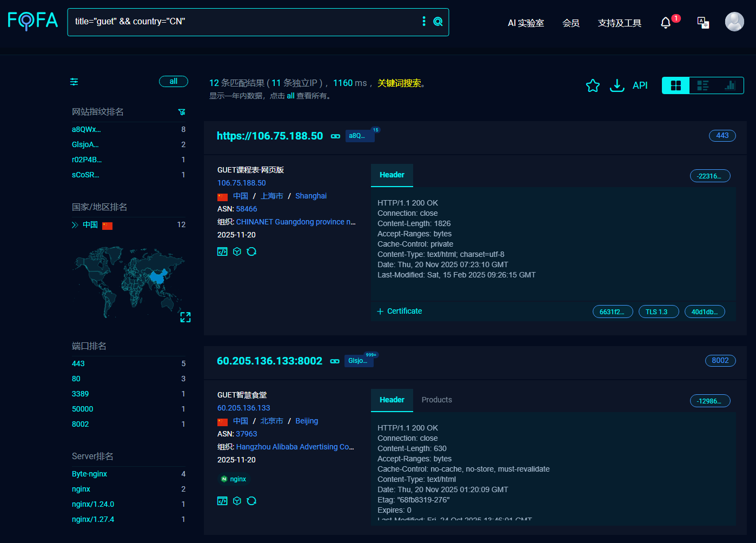Run search with magnifier icon
The height and width of the screenshot is (543, 756).
tap(438, 22)
